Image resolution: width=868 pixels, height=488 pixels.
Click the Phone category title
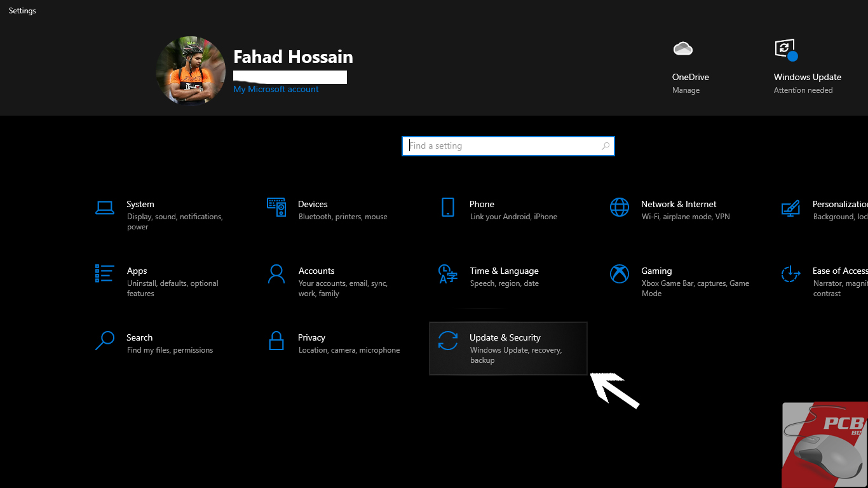click(482, 204)
